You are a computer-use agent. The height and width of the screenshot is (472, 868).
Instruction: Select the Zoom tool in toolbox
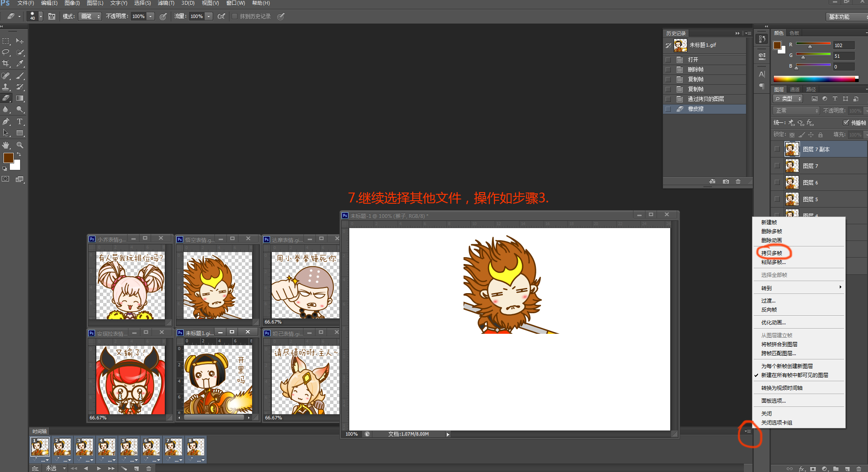[20, 145]
